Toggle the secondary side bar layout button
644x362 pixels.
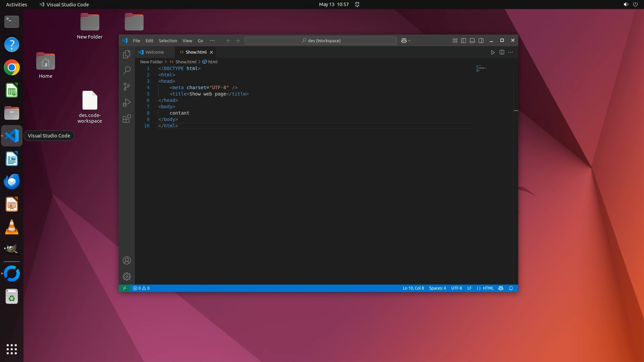(481, 41)
